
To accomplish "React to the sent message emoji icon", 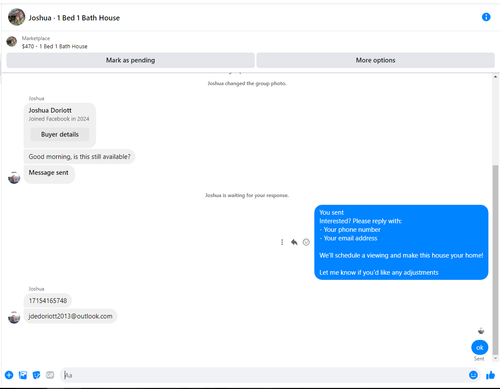I will [306, 242].
